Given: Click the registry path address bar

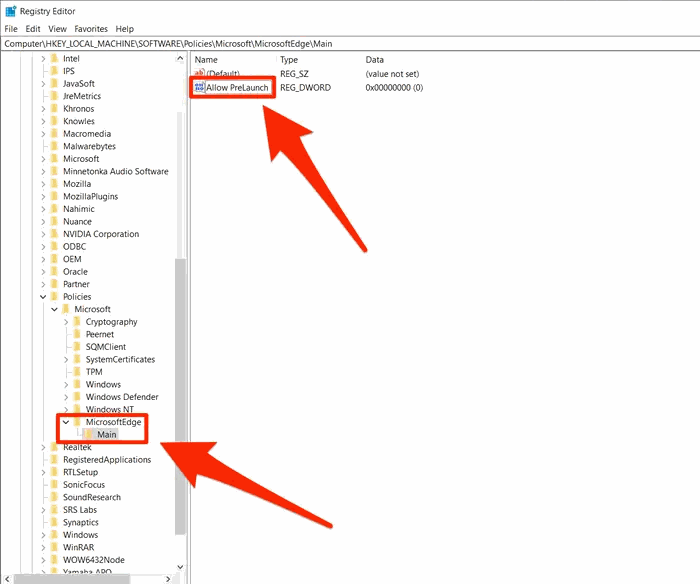Looking at the screenshot, I should [x=350, y=44].
